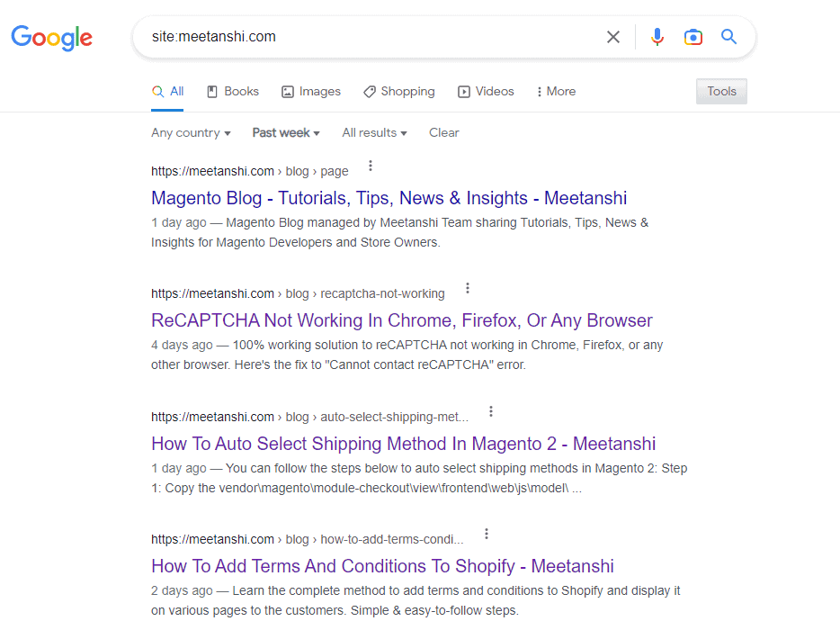Open Google Lens camera search
This screenshot has height=639, width=840.
pyautogui.click(x=693, y=37)
